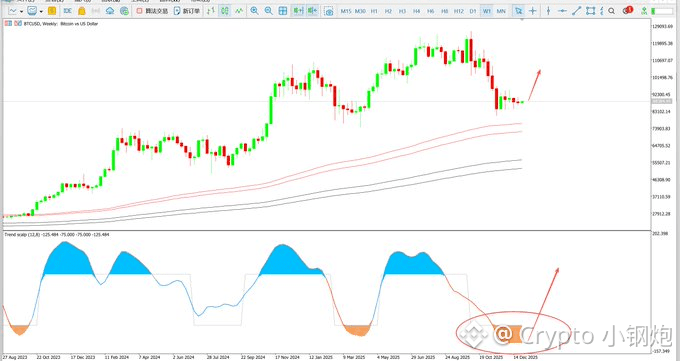
Task: Click the 29 Jun 2025 date label
Action: click(422, 358)
